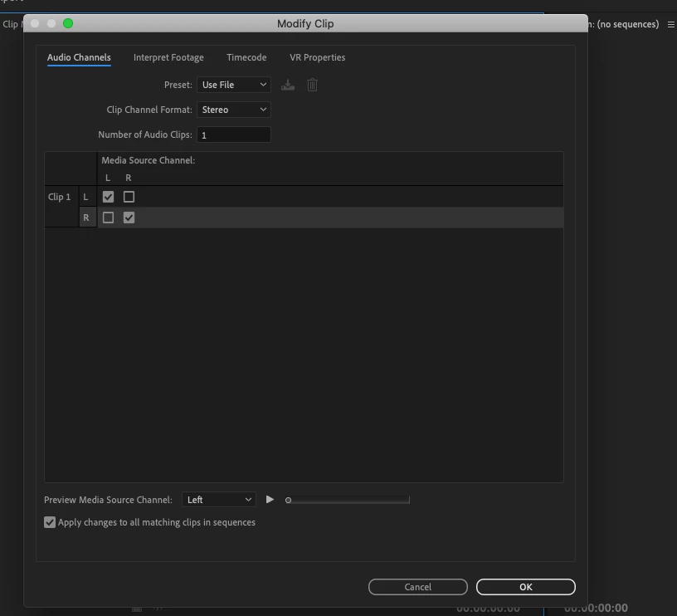
Task: Open the Preset dropdown showing Use File
Action: 234,85
